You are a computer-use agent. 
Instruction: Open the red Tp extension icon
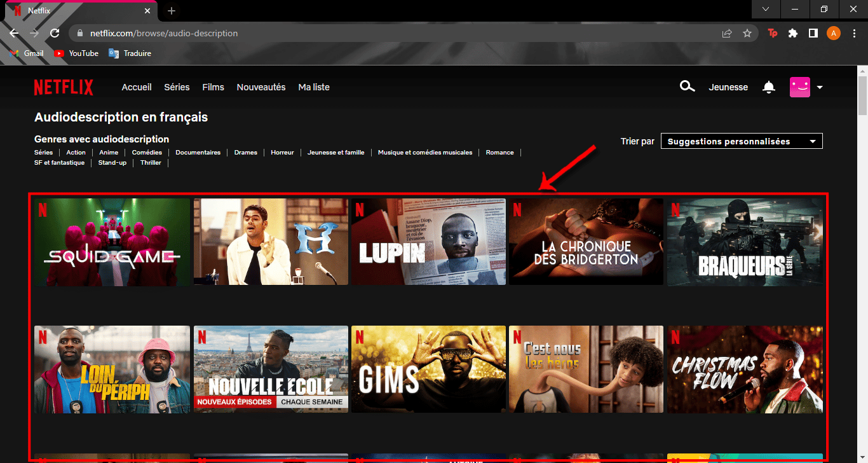pyautogui.click(x=773, y=33)
